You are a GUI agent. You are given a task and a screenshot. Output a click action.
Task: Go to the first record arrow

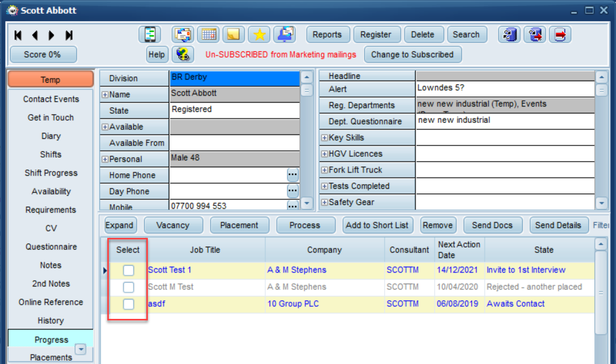click(x=18, y=35)
